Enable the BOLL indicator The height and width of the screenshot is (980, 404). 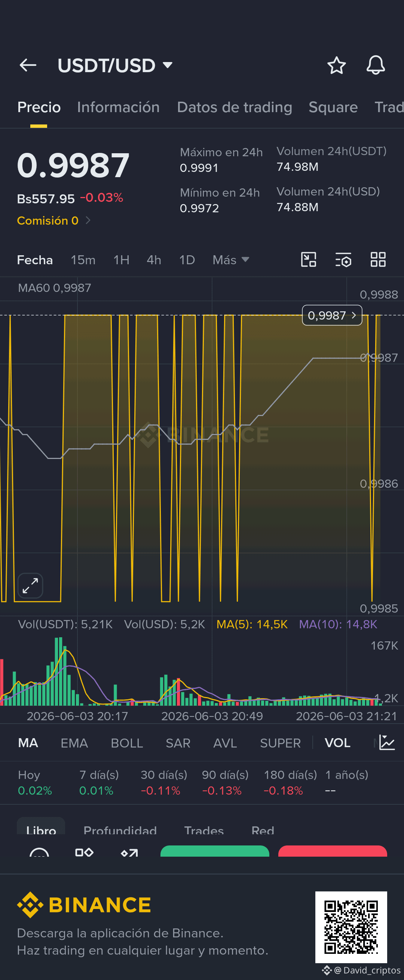click(127, 743)
